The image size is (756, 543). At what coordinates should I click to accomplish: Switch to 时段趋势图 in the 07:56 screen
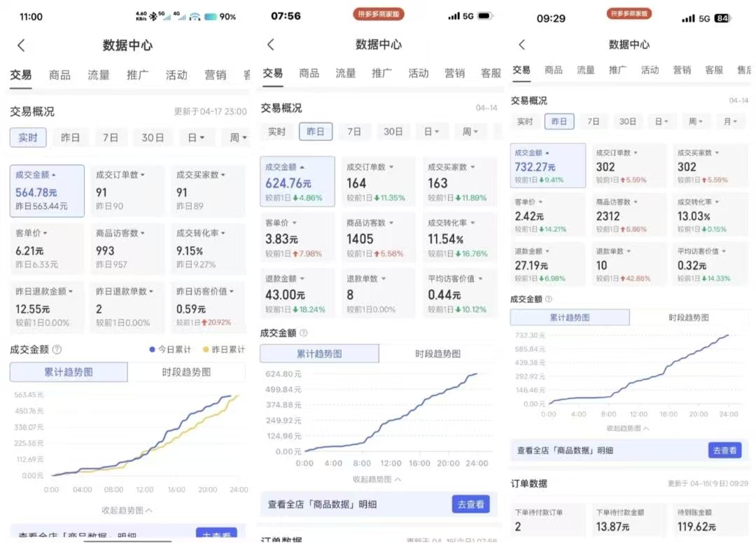pyautogui.click(x=437, y=353)
